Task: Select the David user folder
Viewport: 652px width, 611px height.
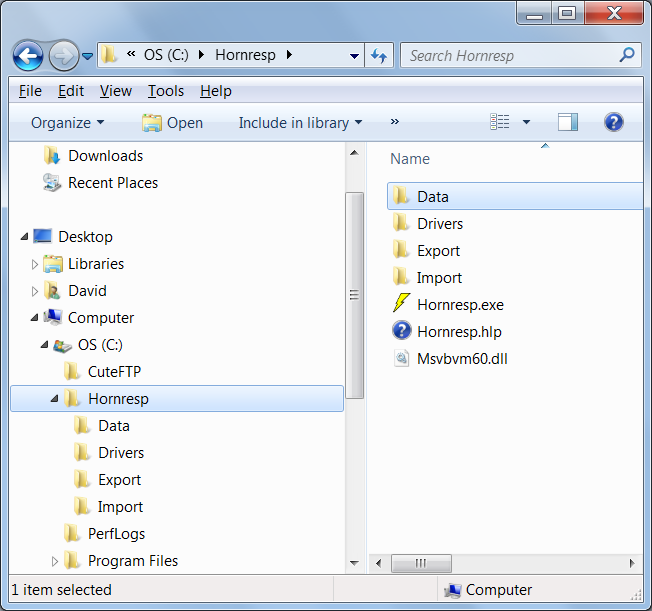Action: coord(87,291)
